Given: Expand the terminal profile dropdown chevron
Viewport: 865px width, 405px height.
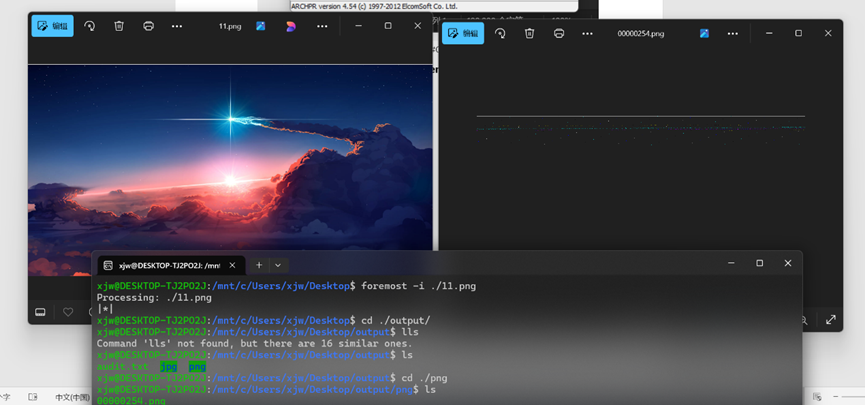Looking at the screenshot, I should [278, 265].
